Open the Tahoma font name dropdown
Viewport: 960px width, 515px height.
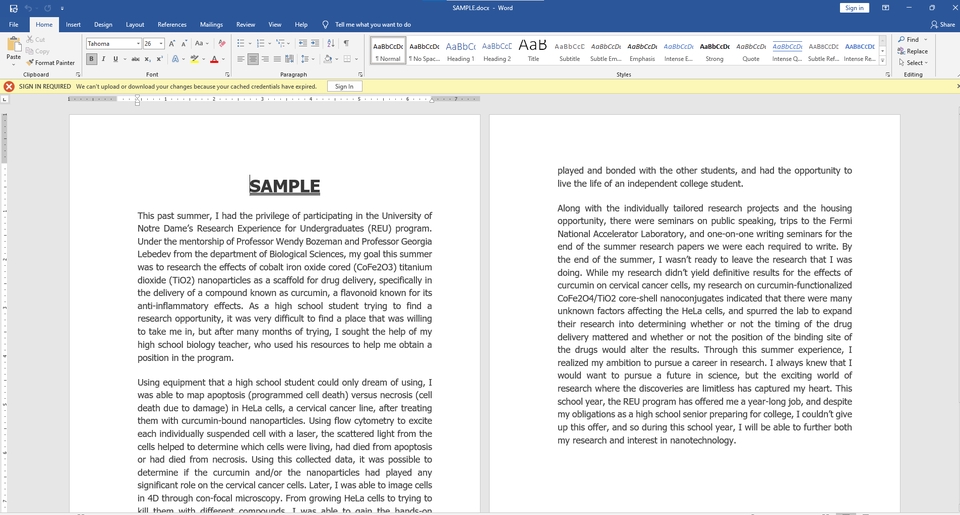coord(138,43)
